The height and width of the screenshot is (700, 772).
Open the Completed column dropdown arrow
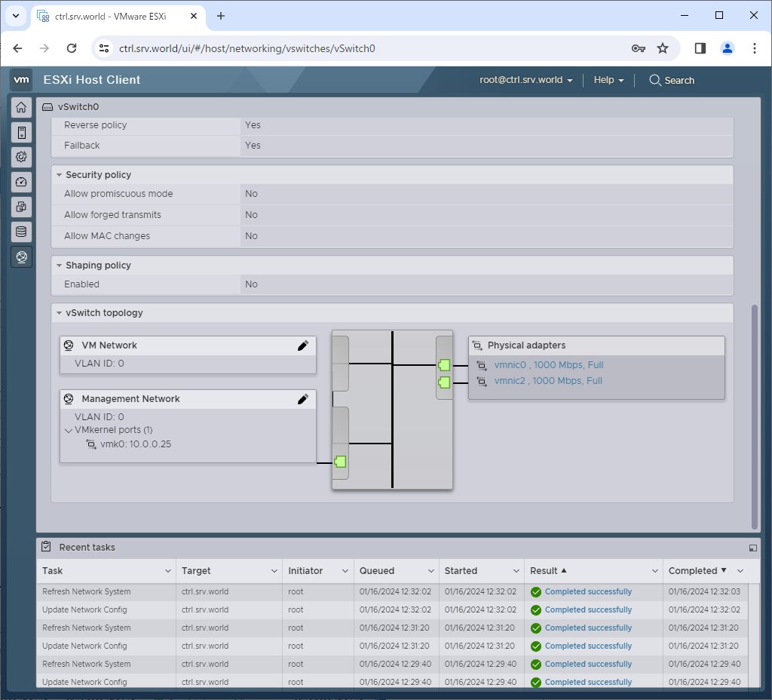(x=740, y=571)
